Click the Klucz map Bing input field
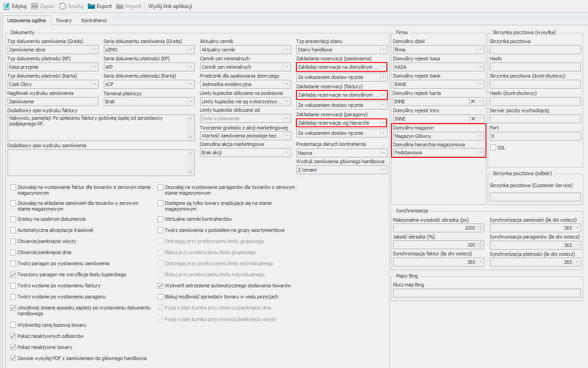This screenshot has width=588, height=368. coord(487,293)
